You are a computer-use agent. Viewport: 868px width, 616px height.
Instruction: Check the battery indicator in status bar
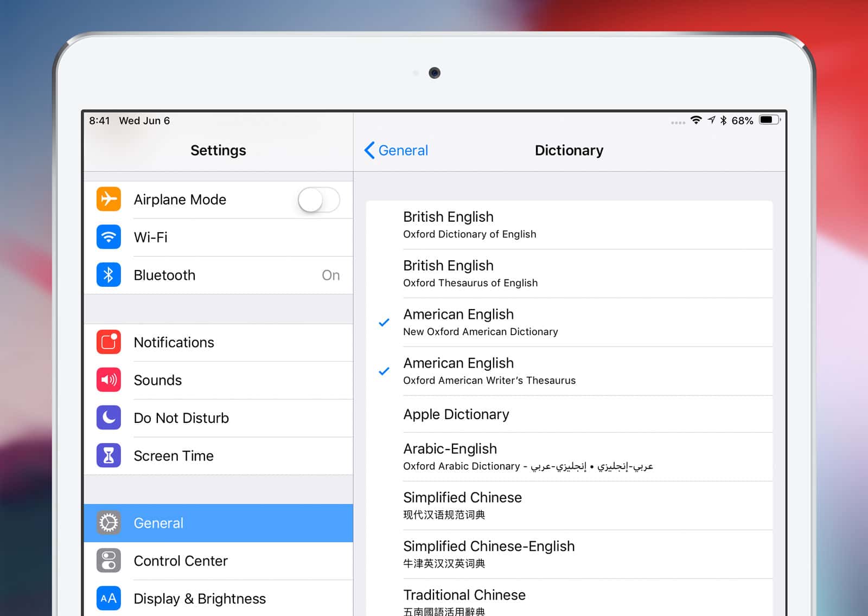tap(769, 120)
